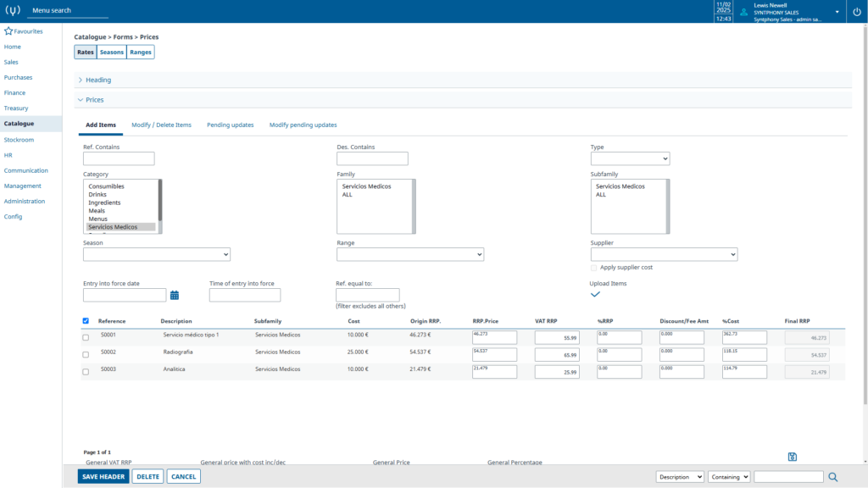Viewport: 868px width, 488px height.
Task: Open the Containing filter dropdown
Action: (728, 477)
